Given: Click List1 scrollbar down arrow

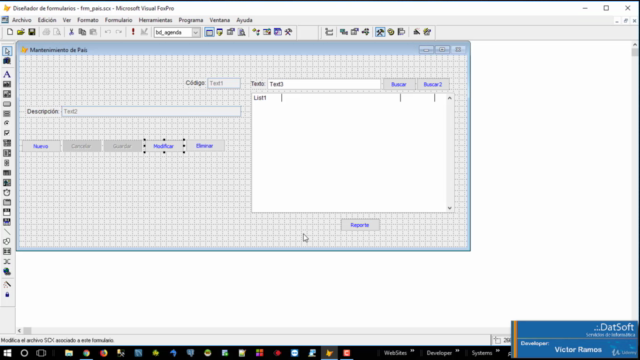Looking at the screenshot, I should [449, 208].
